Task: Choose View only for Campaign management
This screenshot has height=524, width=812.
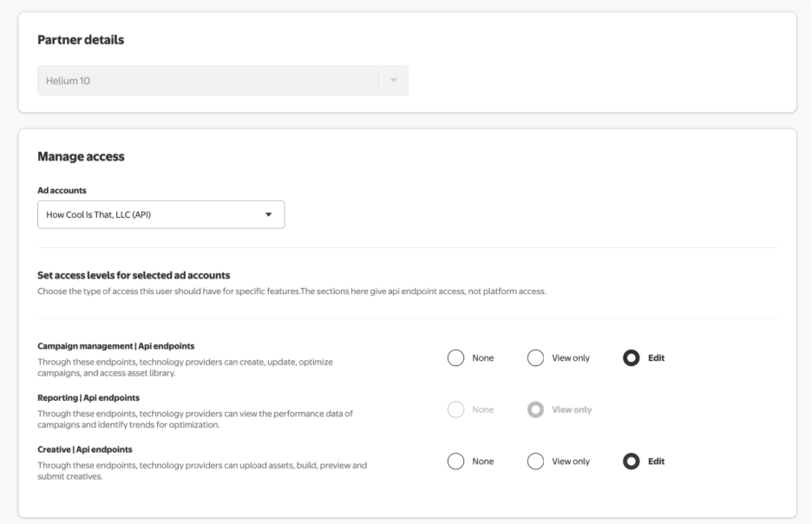Action: (536, 358)
